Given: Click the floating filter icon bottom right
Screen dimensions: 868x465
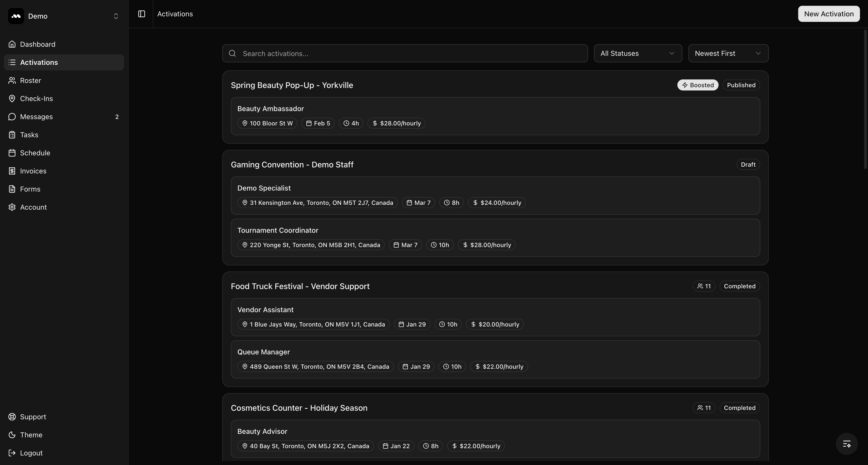Looking at the screenshot, I should [846, 444].
